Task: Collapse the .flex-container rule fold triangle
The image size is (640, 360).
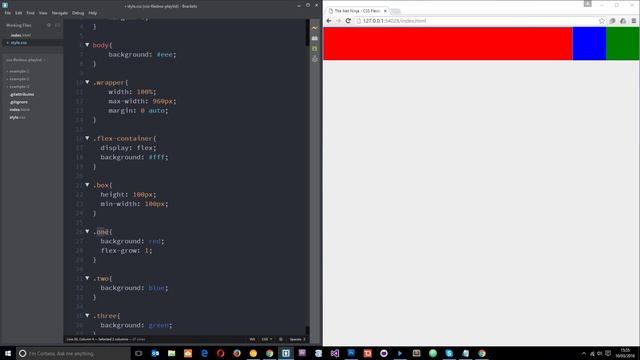Action: point(87,138)
